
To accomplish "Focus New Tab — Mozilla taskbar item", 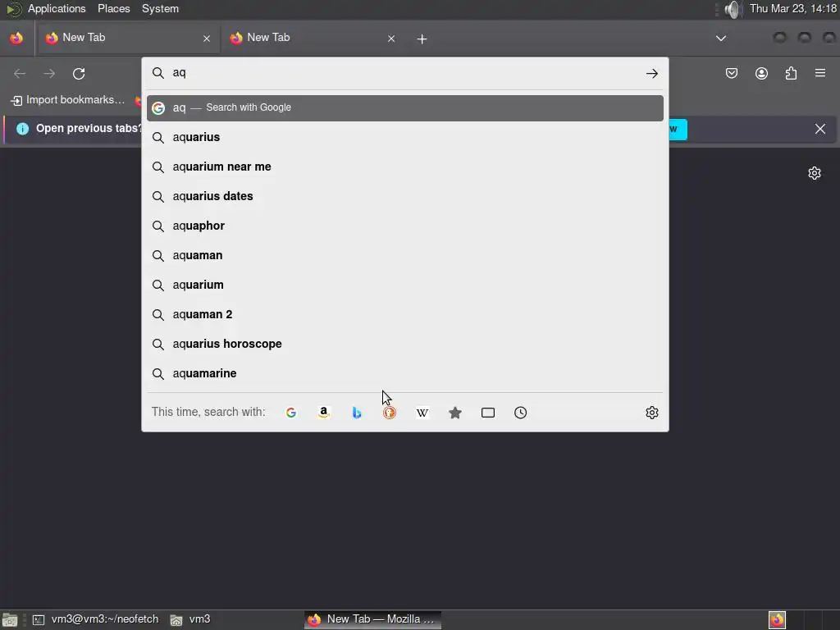I will [373, 619].
